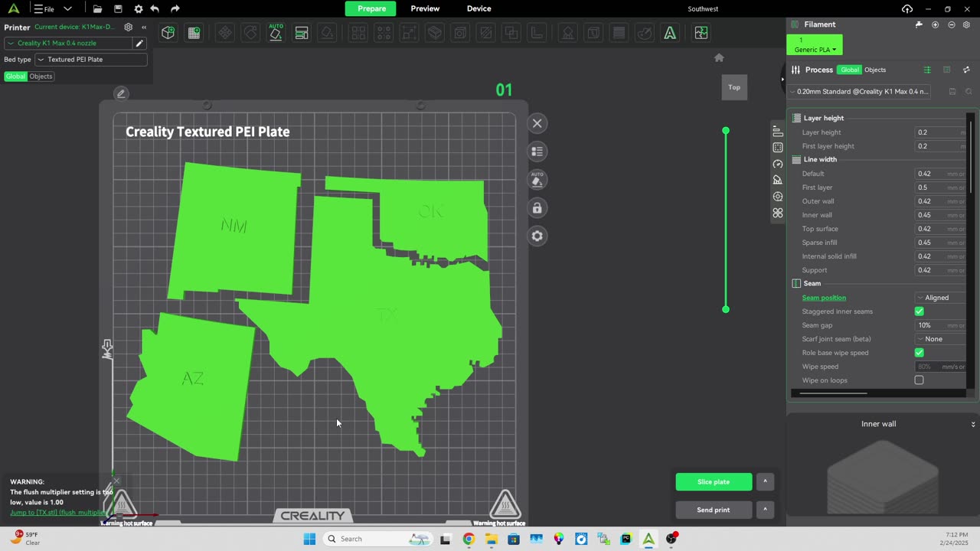Remove plate using X icon
Screen dimensions: 980x551
[x=537, y=123]
